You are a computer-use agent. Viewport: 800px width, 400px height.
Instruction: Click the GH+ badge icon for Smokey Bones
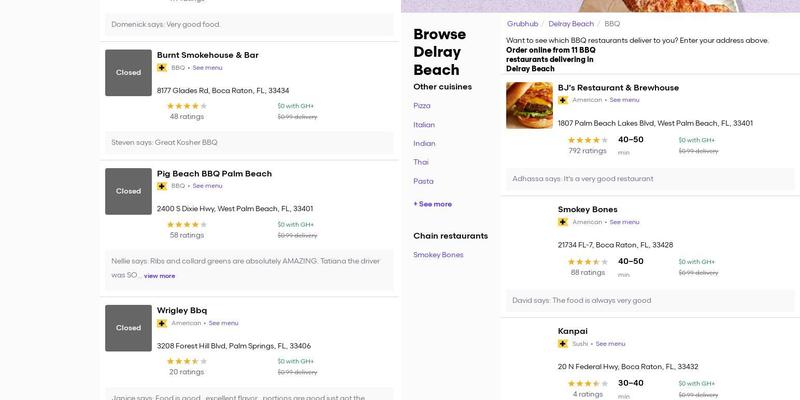point(563,222)
